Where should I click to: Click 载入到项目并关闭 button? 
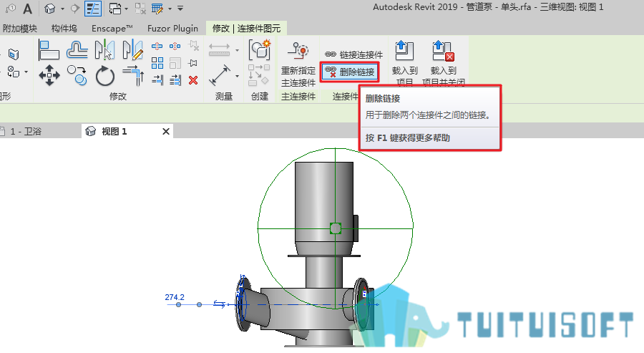coord(444,64)
